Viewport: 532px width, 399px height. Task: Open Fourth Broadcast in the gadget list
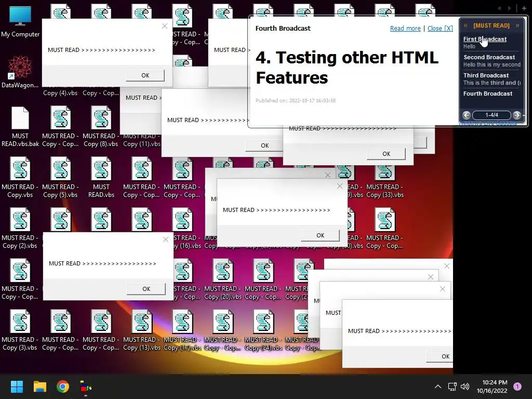tap(487, 94)
